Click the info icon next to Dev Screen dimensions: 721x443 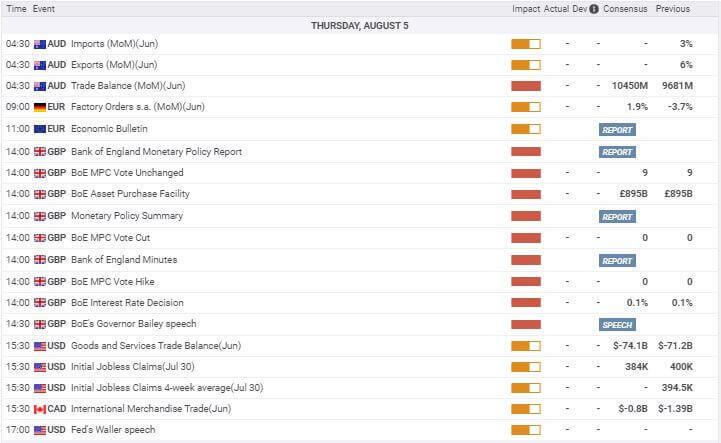click(x=595, y=9)
